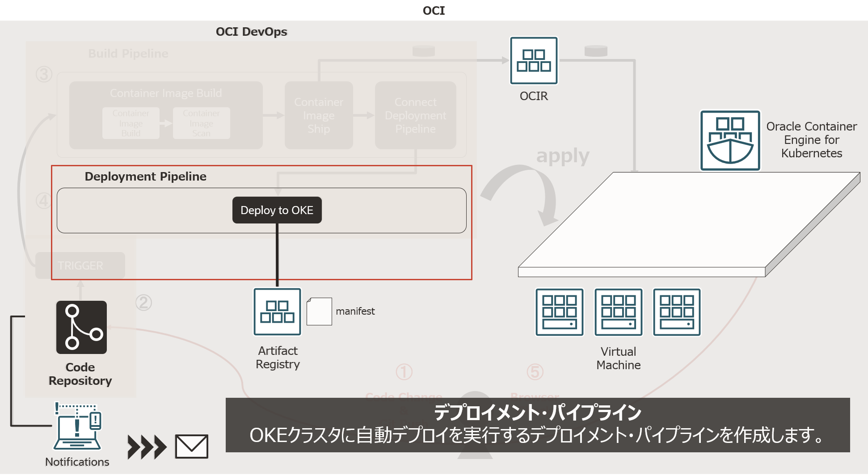
Task: Click the triple chevron arrows icon
Action: pos(147,447)
